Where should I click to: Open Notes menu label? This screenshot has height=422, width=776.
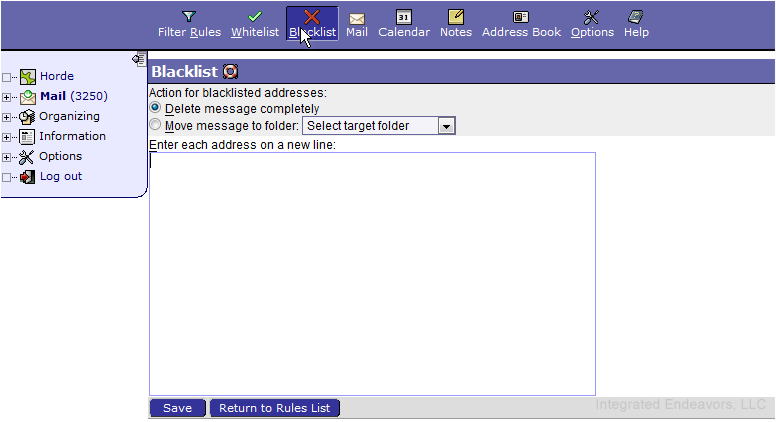click(x=456, y=32)
